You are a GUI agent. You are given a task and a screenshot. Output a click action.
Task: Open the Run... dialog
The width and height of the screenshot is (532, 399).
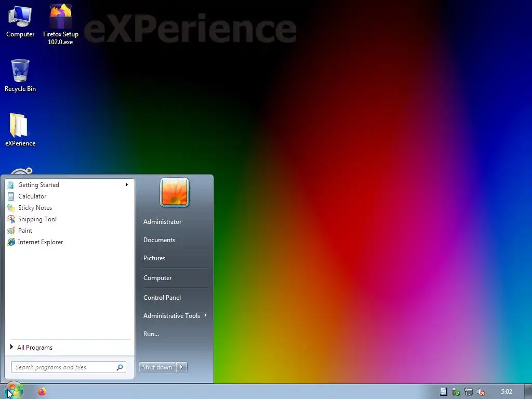tap(151, 334)
